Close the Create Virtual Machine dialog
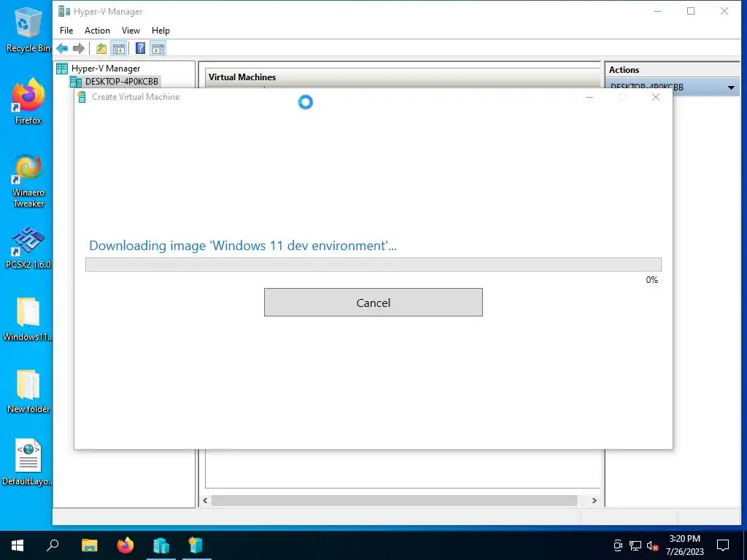This screenshot has height=560, width=747. tap(656, 97)
